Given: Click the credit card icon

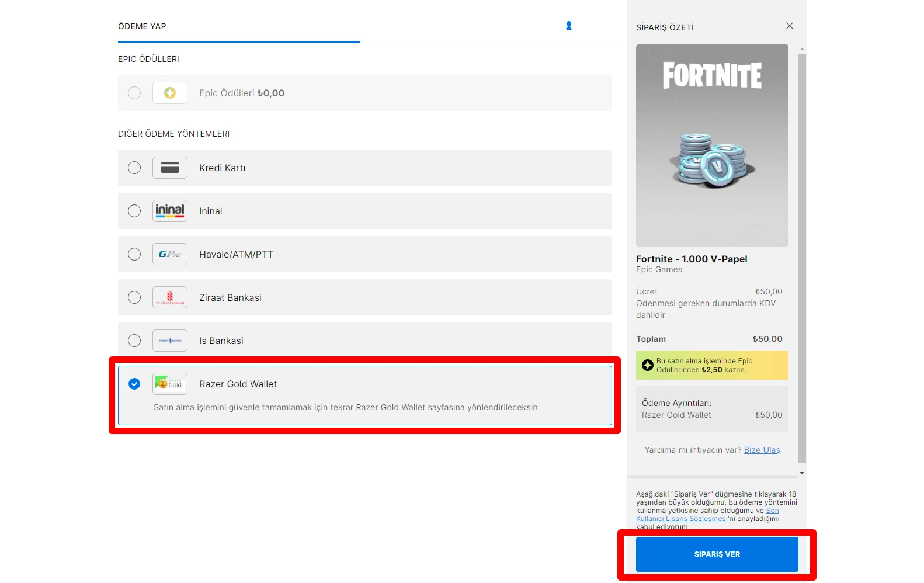Looking at the screenshot, I should [x=170, y=168].
